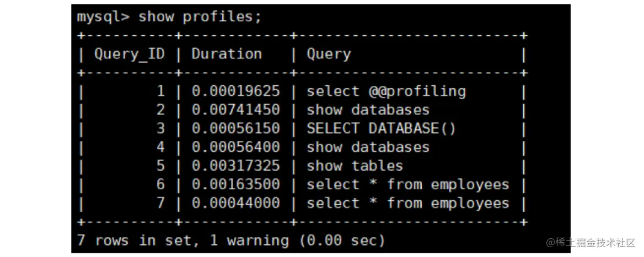644x257 pixels.
Task: Click 'show databases' in row 4
Action: [x=368, y=147]
